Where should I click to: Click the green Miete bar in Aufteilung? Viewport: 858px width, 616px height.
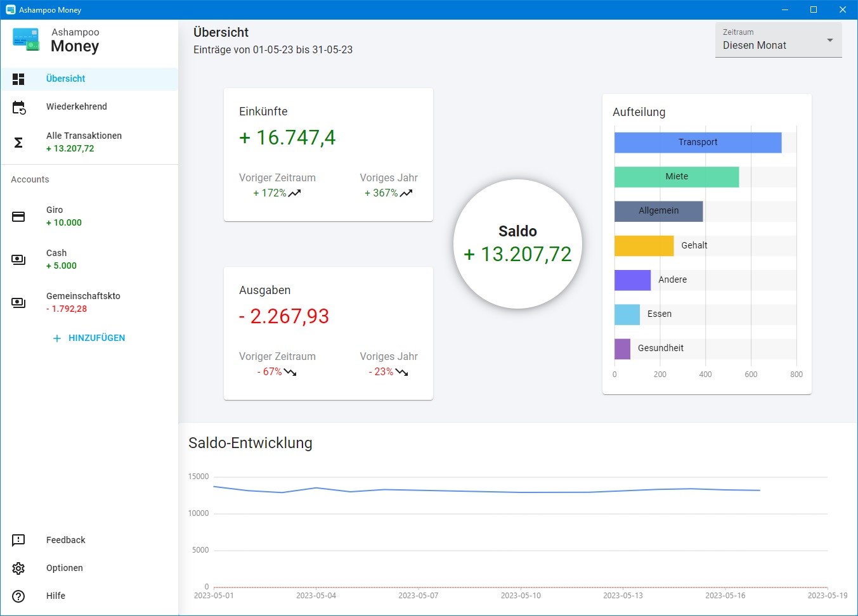(x=676, y=177)
